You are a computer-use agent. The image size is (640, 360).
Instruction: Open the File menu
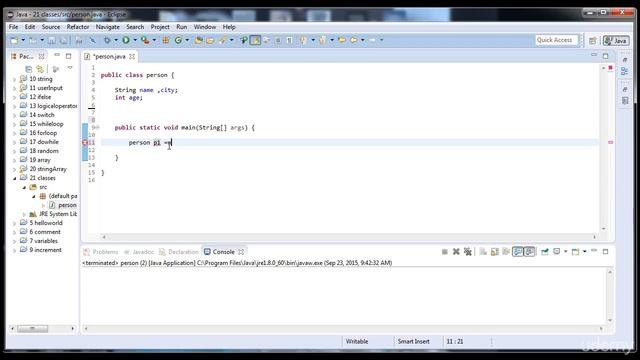click(x=13, y=27)
